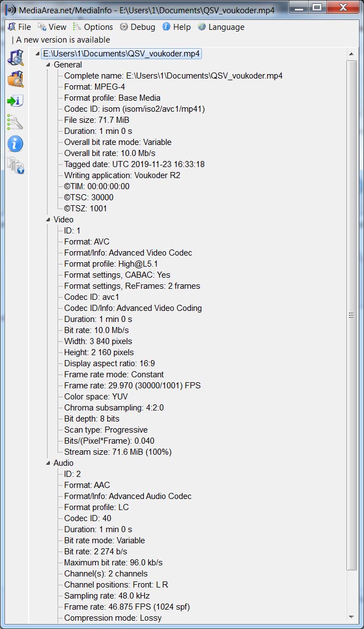Select 'Bit depth: 8 bits' row
364x629 pixels.
click(92, 419)
